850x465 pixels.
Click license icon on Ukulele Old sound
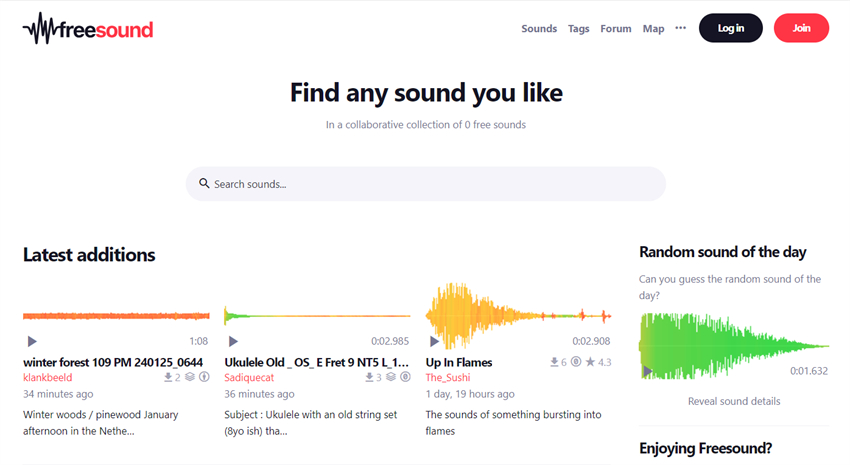pyautogui.click(x=405, y=377)
